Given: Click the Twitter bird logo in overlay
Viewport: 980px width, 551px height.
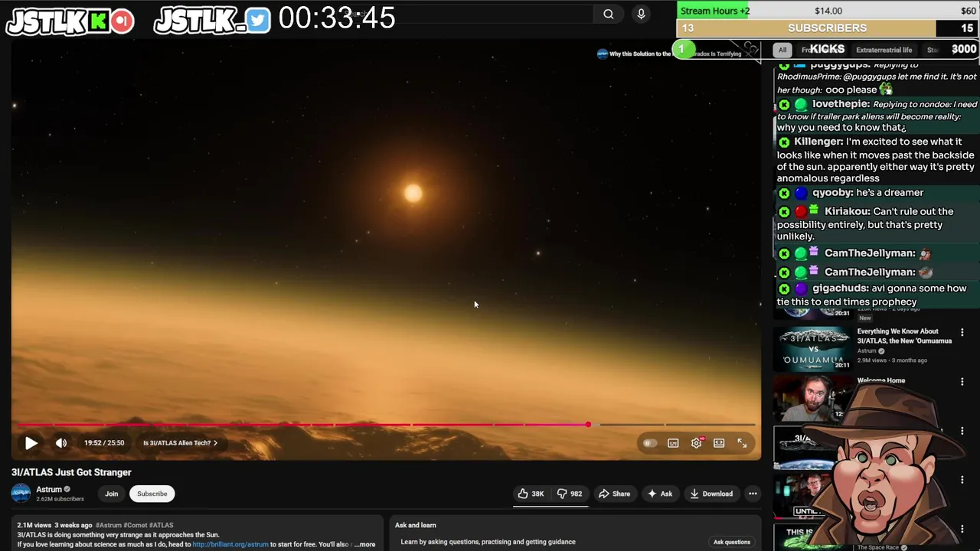Looking at the screenshot, I should click(258, 21).
